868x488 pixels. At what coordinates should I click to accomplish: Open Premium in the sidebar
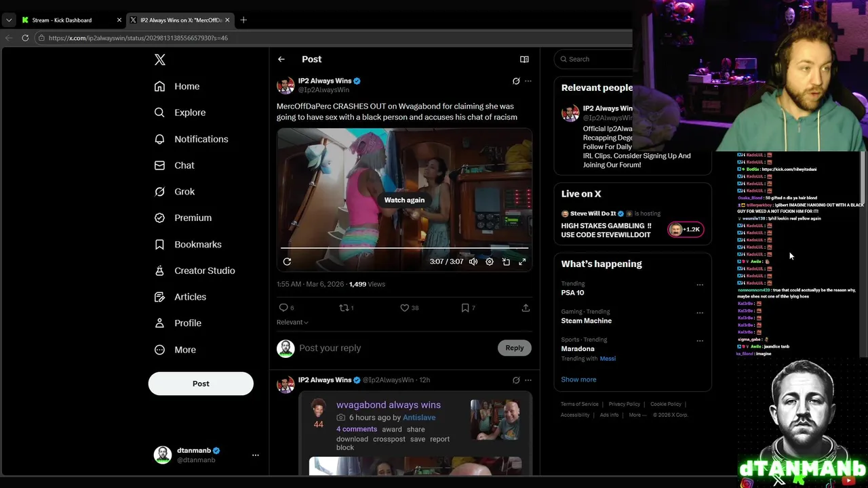pyautogui.click(x=183, y=218)
